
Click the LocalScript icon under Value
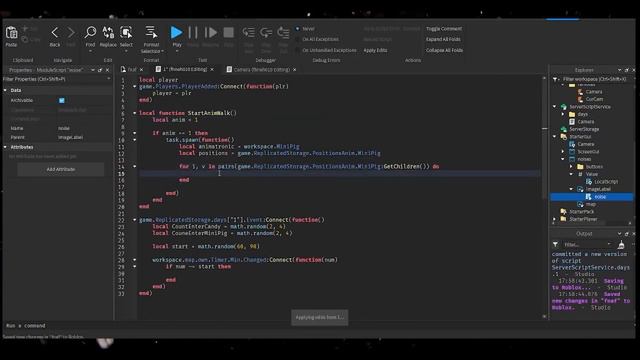click(589, 182)
